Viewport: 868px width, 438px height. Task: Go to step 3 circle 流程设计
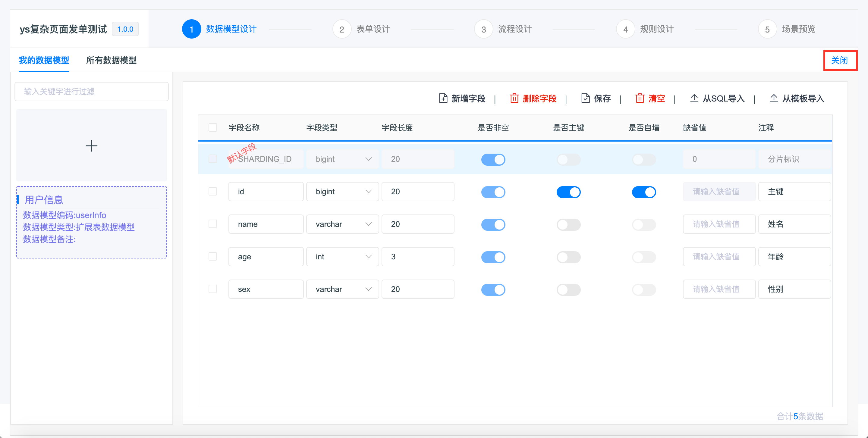pyautogui.click(x=483, y=29)
